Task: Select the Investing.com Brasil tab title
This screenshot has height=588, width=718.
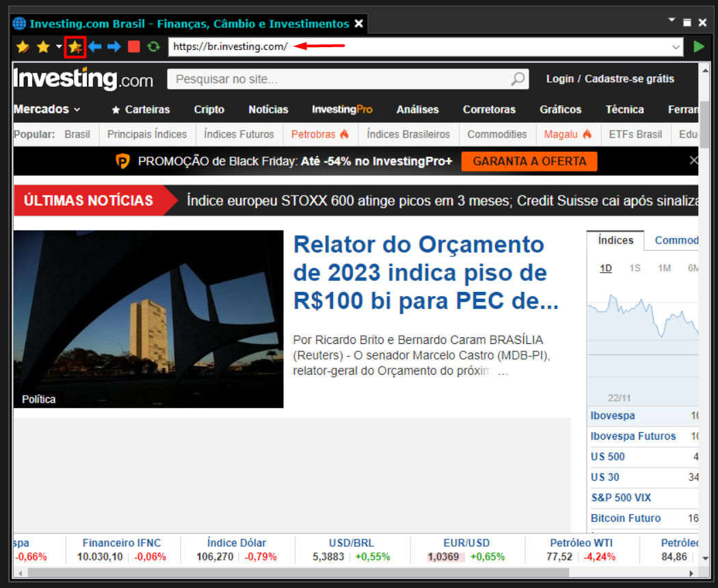Action: pyautogui.click(x=189, y=23)
